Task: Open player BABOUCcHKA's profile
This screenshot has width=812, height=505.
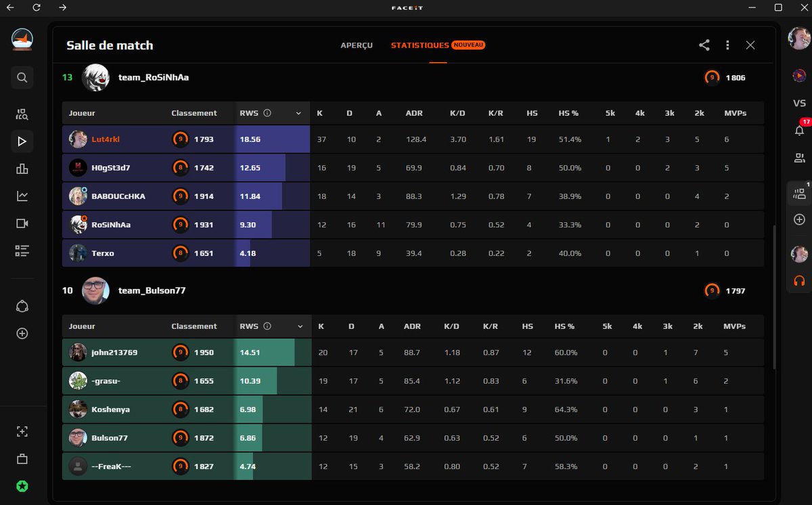Action: click(x=118, y=196)
